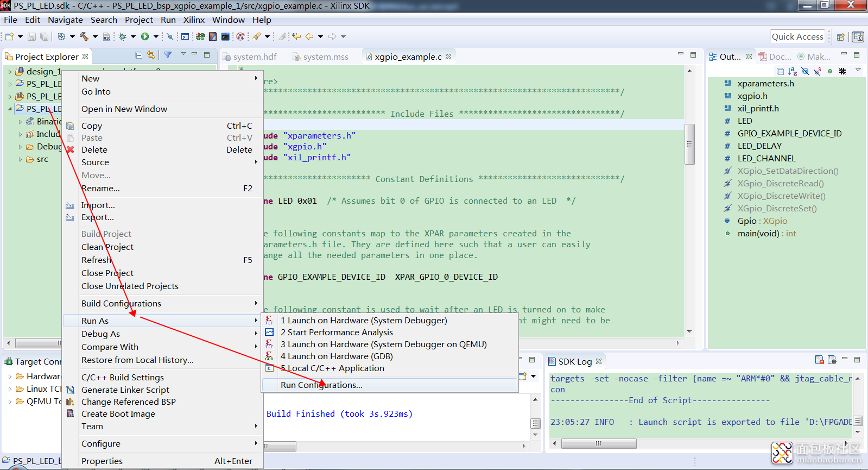Open the Debug button dropdown arrow
This screenshot has height=470, width=868.
pyautogui.click(x=133, y=36)
